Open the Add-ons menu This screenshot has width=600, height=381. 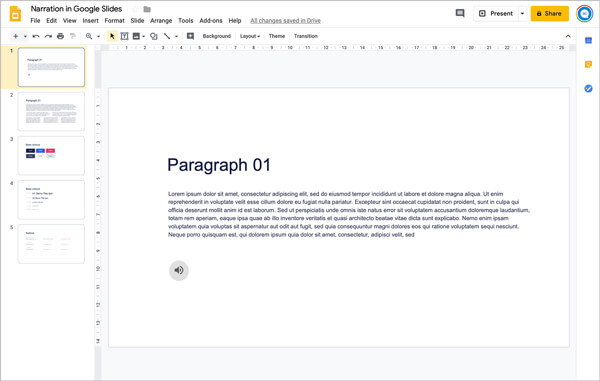pos(211,21)
